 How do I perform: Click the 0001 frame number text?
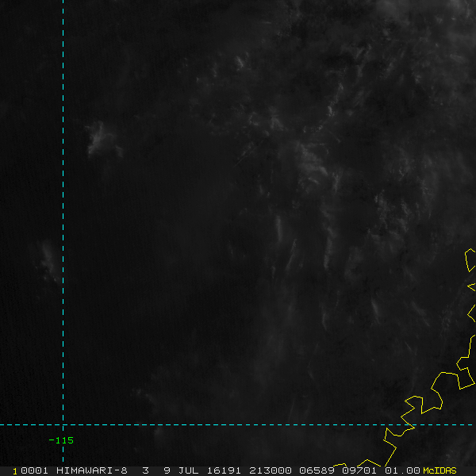click(x=34, y=470)
